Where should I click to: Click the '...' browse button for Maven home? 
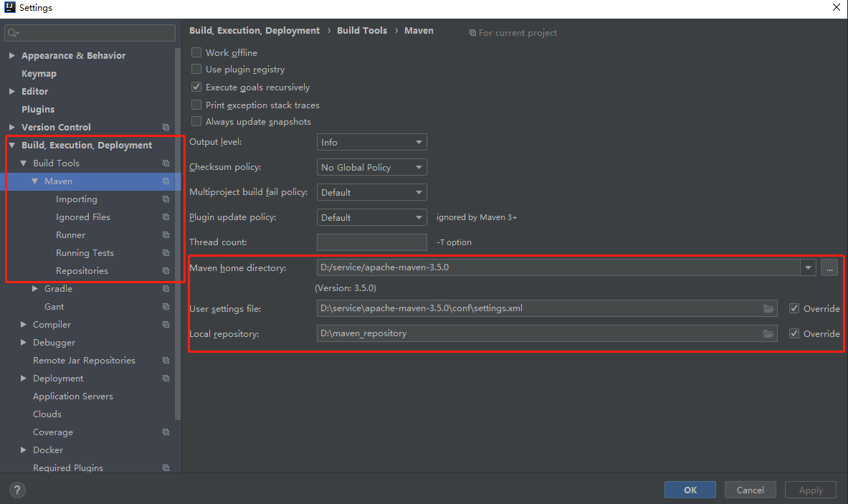click(829, 267)
